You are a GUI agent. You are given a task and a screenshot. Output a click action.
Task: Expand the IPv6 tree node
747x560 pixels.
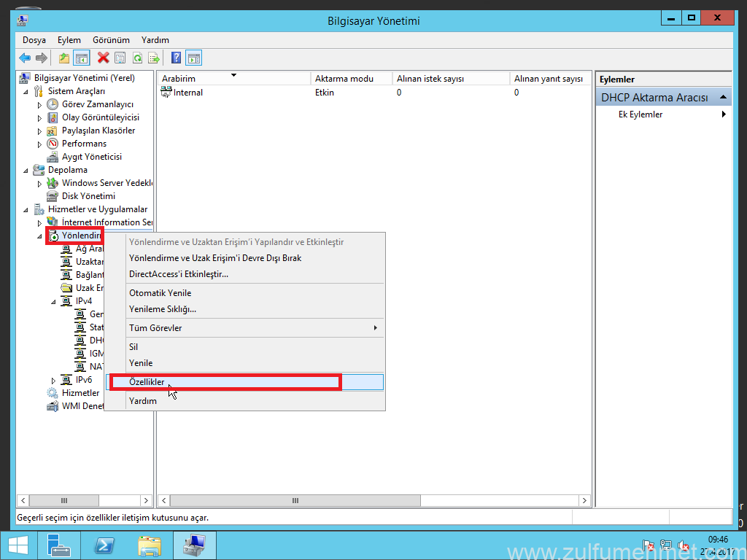pos(53,380)
